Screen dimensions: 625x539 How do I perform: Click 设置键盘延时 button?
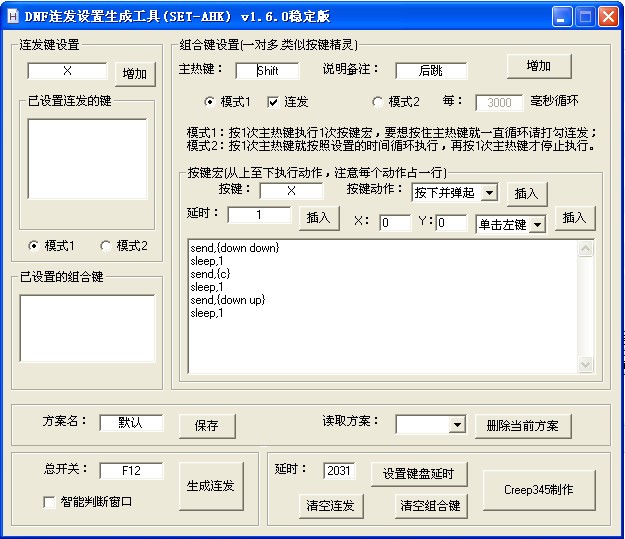(419, 474)
